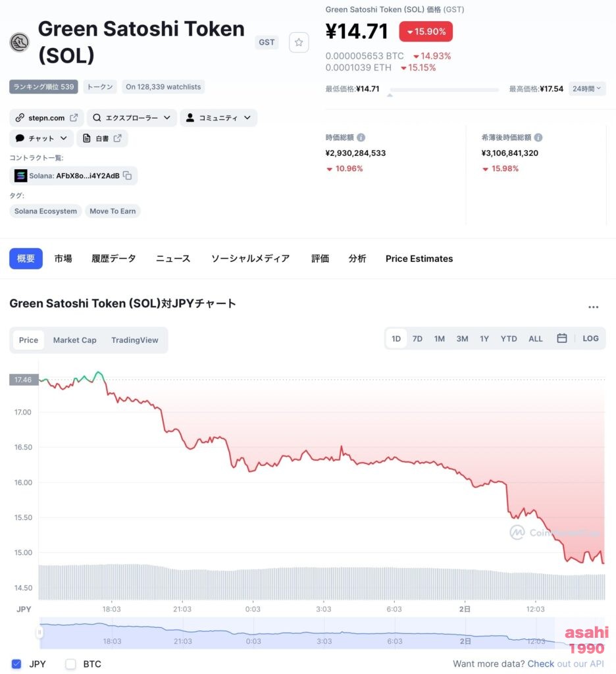616x674 pixels.
Task: Switch to the 履歴データ tab
Action: 113,258
